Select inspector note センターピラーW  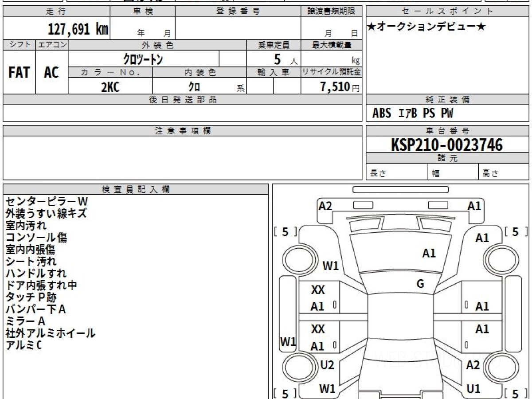(x=47, y=202)
